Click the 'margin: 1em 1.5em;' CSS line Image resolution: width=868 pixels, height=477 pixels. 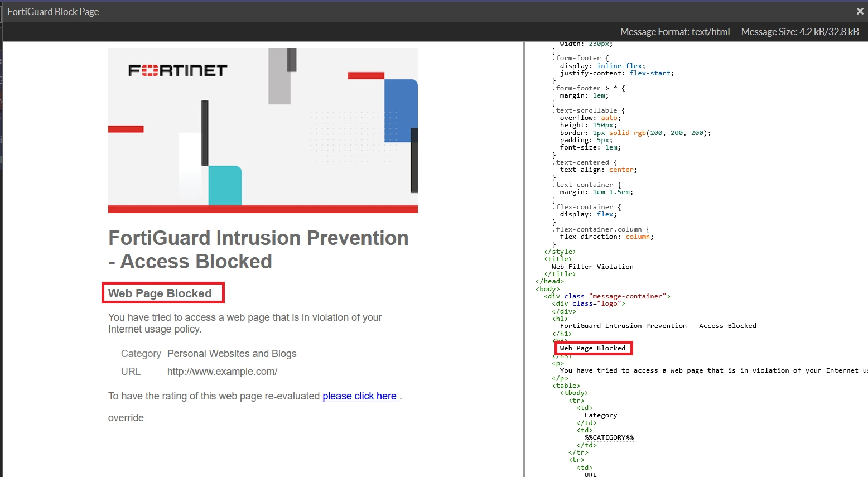click(x=596, y=192)
